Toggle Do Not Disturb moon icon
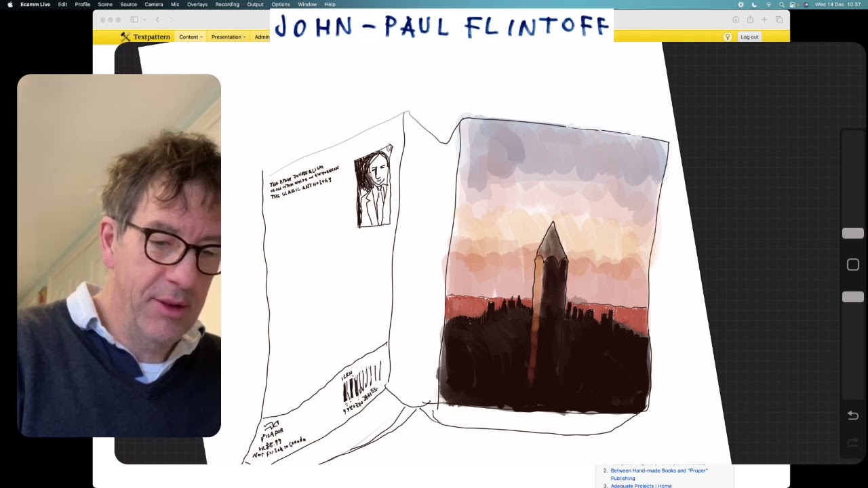This screenshot has width=868, height=488. click(x=754, y=4)
